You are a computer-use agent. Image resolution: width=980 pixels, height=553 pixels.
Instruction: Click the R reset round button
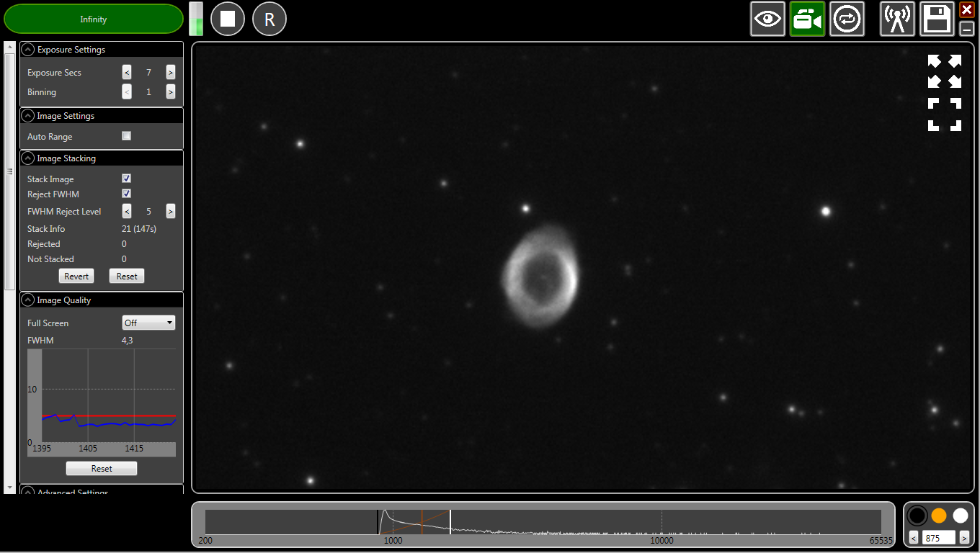point(269,19)
